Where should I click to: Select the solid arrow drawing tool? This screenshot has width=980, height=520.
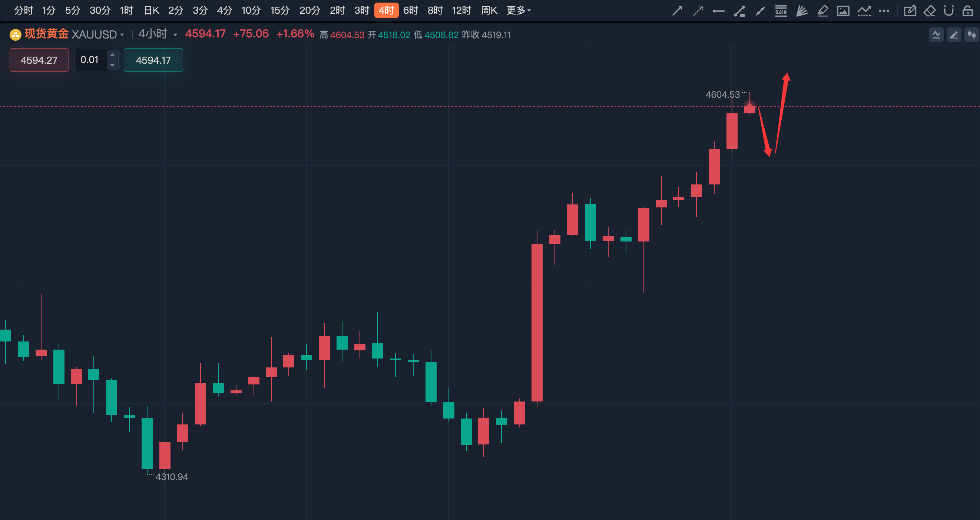click(677, 11)
